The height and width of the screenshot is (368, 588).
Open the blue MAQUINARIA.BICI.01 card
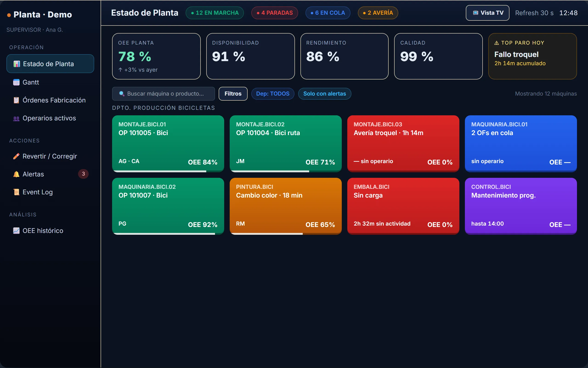[x=521, y=144]
